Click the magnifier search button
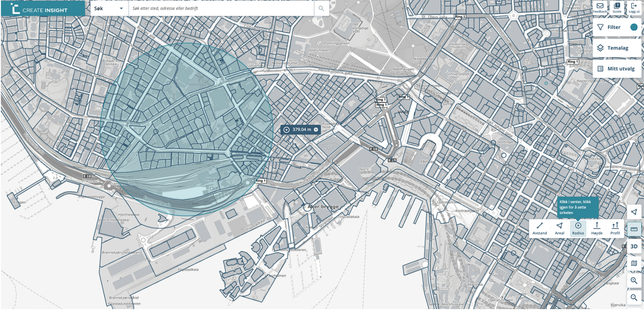The height and width of the screenshot is (322, 644). (322, 8)
